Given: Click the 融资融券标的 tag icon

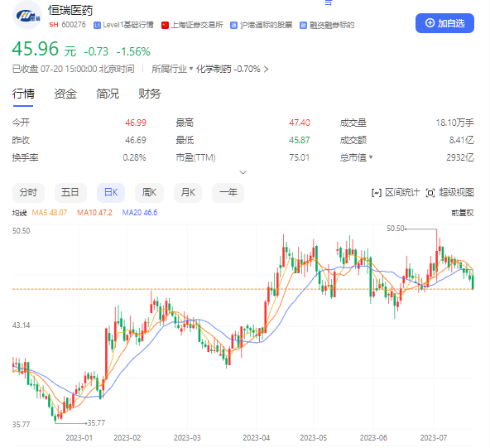Looking at the screenshot, I should coord(303,26).
